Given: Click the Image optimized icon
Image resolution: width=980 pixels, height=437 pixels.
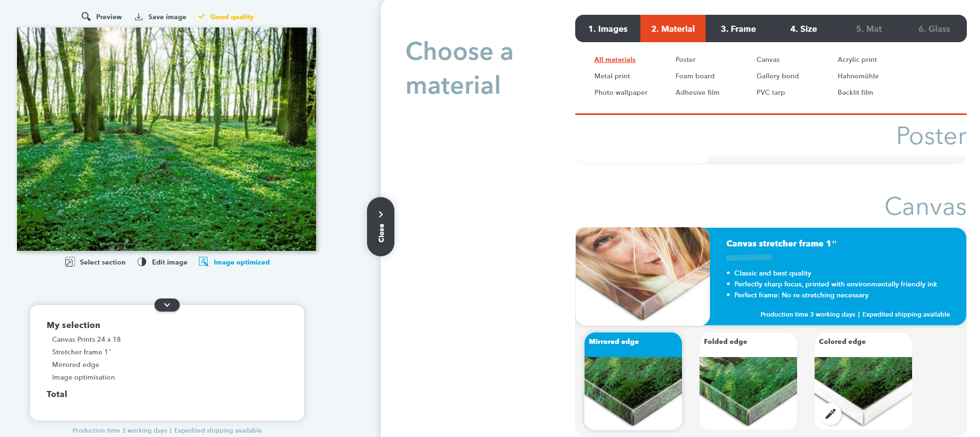Looking at the screenshot, I should (x=203, y=262).
